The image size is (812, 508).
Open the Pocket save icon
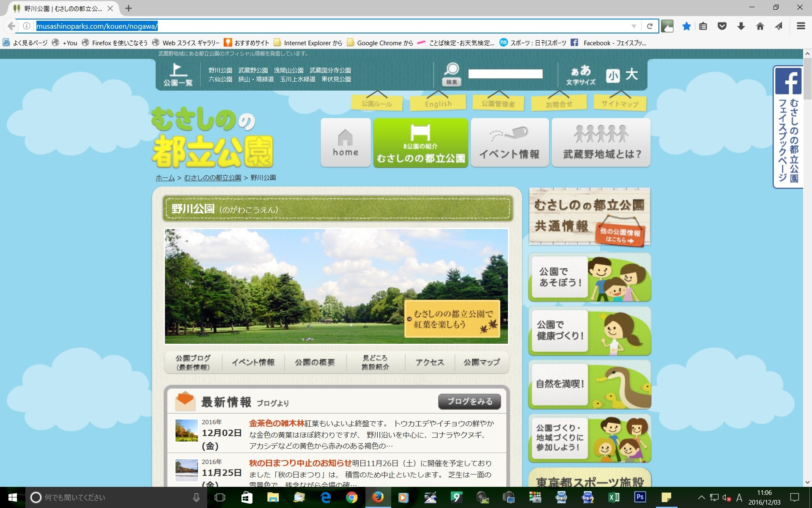tap(722, 26)
